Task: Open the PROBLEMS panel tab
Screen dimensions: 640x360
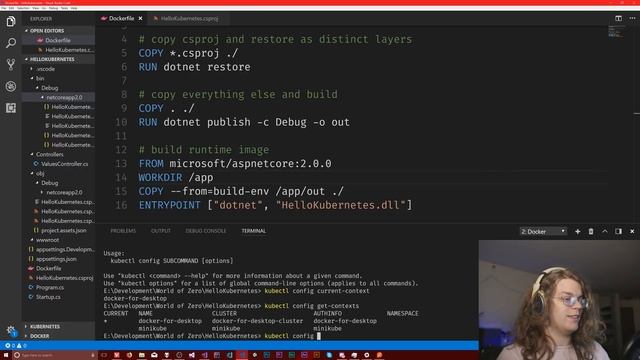Action: point(123,231)
